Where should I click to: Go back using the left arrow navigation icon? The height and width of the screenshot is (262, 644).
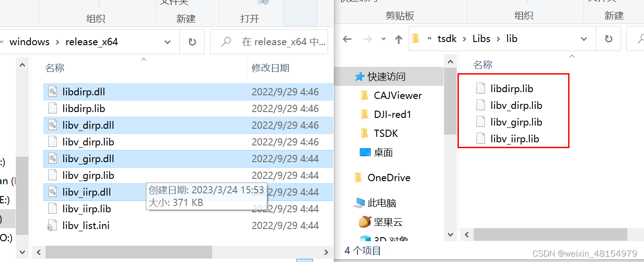[x=347, y=39]
